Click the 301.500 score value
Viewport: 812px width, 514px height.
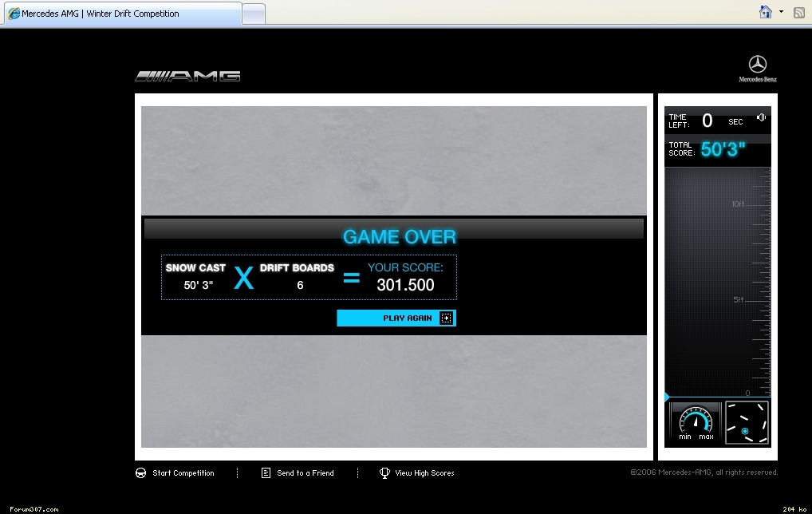click(405, 285)
